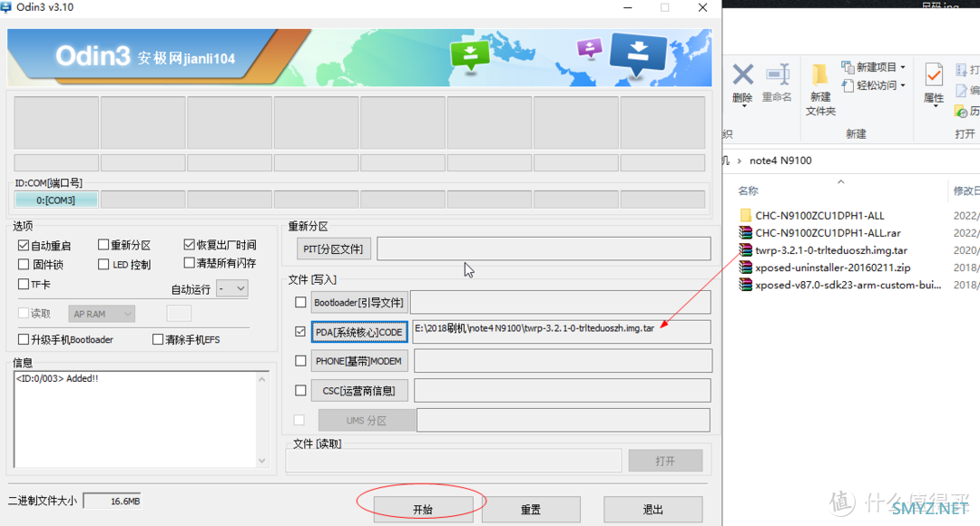Click the Rename (重命名) ribbon icon
Screen dimensions: 980x526
777,82
